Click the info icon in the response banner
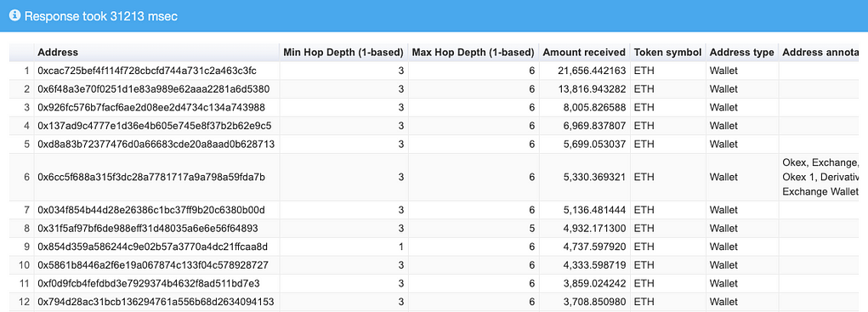The image size is (868, 312). click(x=15, y=16)
